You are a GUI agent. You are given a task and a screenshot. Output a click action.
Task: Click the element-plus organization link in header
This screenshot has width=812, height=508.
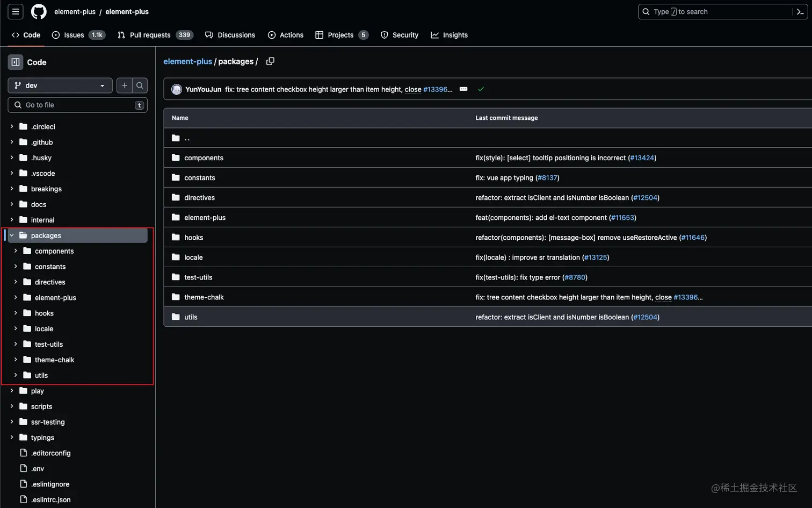point(75,11)
